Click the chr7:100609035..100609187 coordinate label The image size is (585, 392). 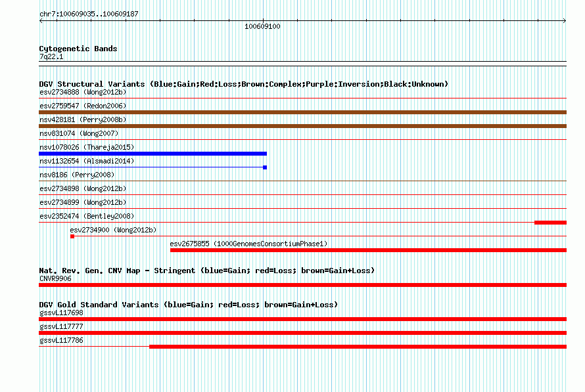(x=89, y=14)
